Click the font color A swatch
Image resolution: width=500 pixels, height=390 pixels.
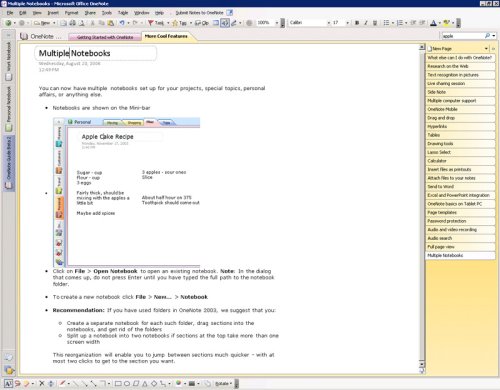433,23
